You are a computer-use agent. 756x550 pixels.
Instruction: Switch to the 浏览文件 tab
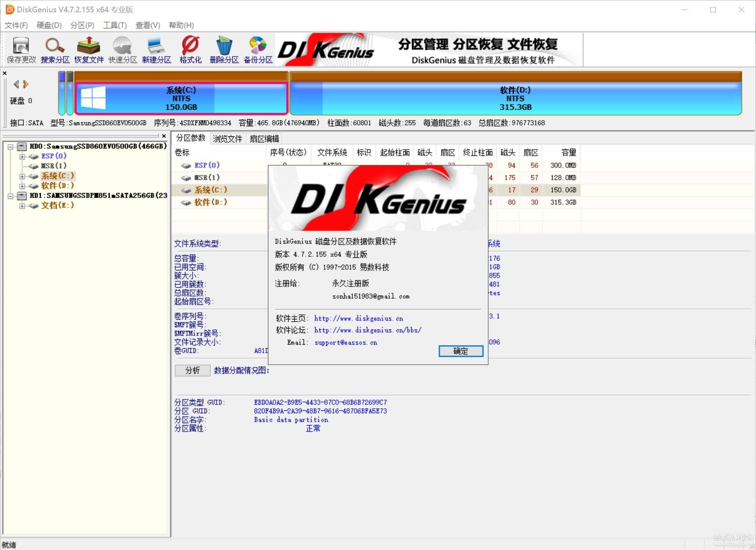tap(227, 138)
